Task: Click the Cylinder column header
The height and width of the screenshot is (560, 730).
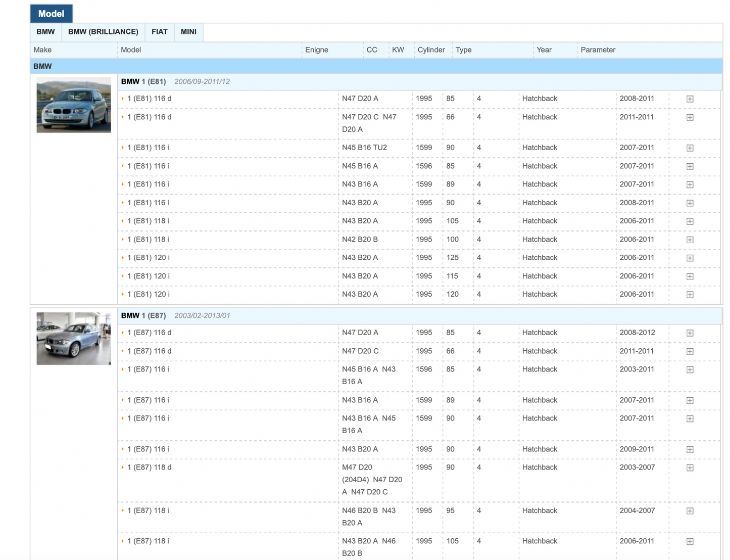Action: click(431, 50)
